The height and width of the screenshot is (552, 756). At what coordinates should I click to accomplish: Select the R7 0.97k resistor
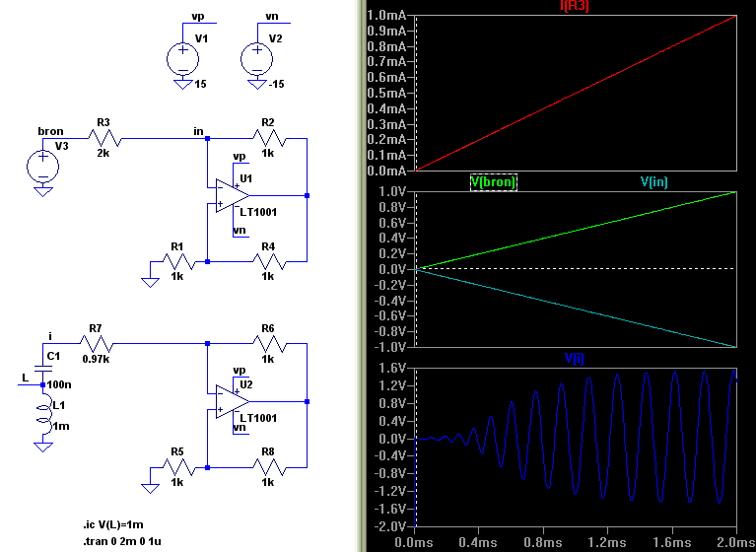point(94,344)
